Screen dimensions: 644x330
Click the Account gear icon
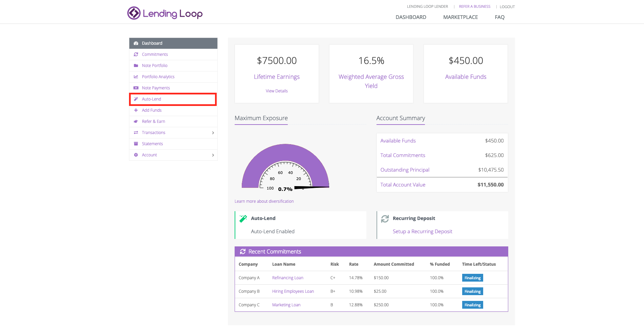[136, 155]
